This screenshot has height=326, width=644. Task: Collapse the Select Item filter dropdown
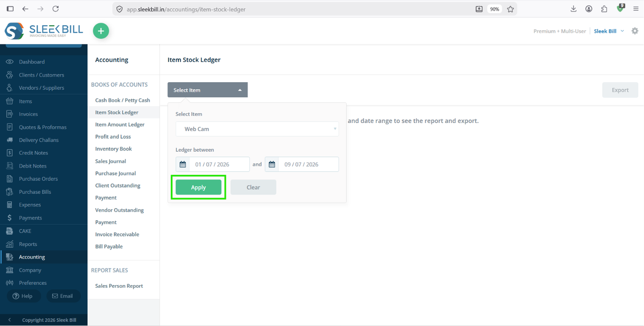pyautogui.click(x=208, y=90)
